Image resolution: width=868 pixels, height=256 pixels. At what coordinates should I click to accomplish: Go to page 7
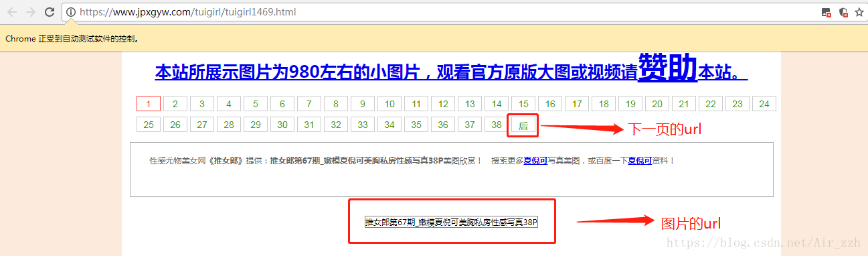pos(309,104)
